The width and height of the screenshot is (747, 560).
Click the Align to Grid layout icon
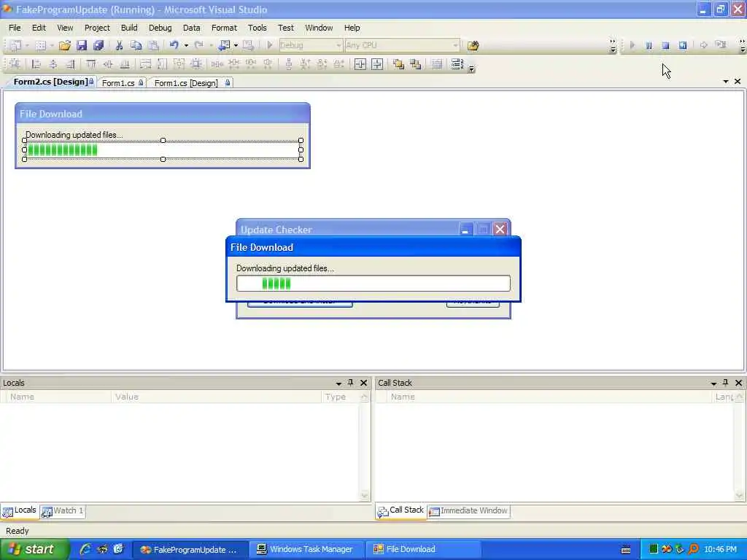pos(15,64)
